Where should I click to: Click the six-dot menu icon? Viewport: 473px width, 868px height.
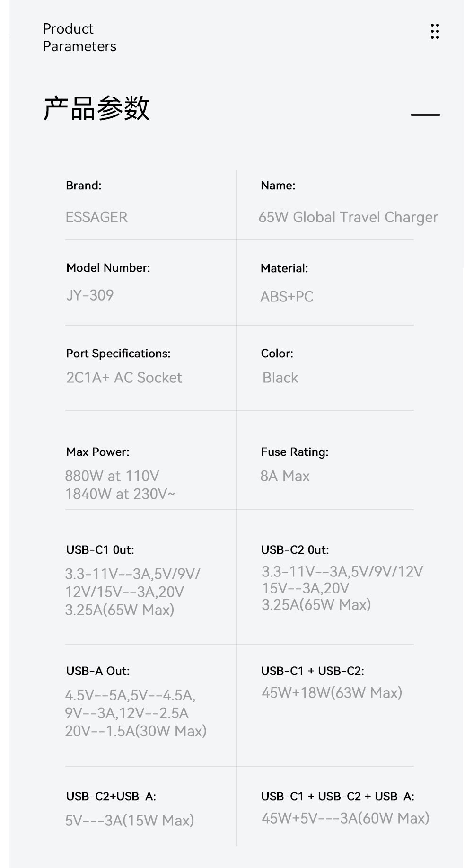(435, 31)
